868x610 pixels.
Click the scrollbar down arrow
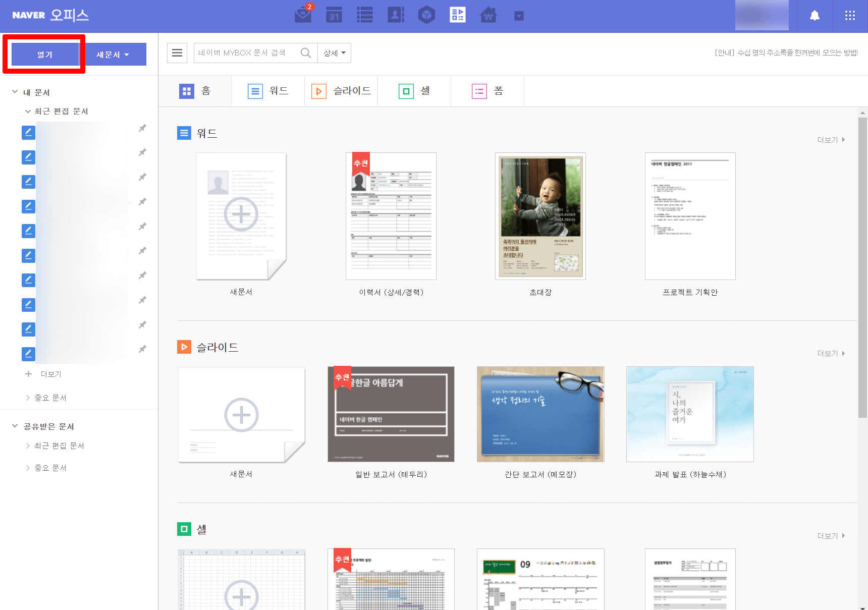click(x=862, y=607)
